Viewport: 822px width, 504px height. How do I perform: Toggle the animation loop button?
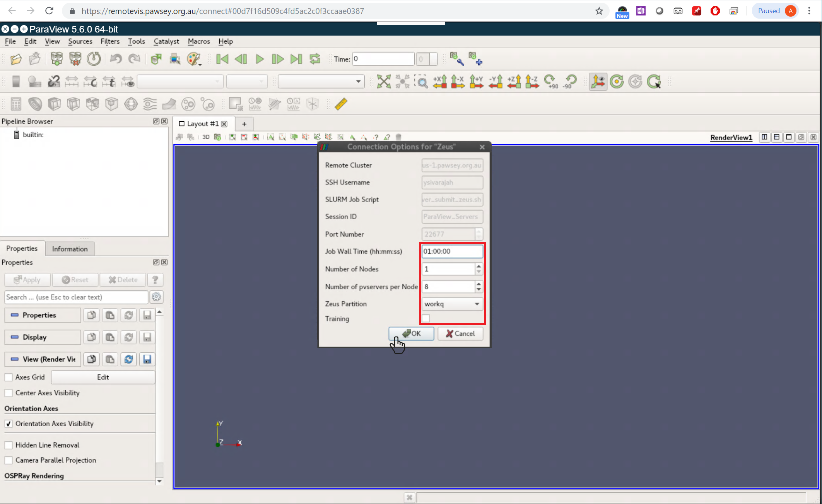coord(315,59)
